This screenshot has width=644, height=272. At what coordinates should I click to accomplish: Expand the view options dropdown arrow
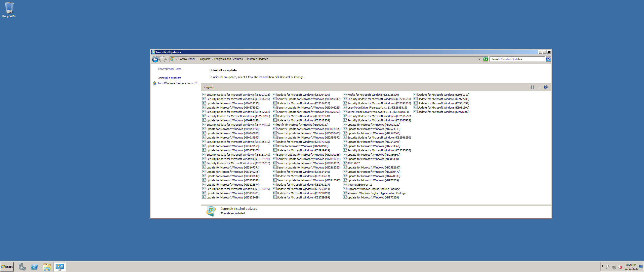(x=539, y=87)
